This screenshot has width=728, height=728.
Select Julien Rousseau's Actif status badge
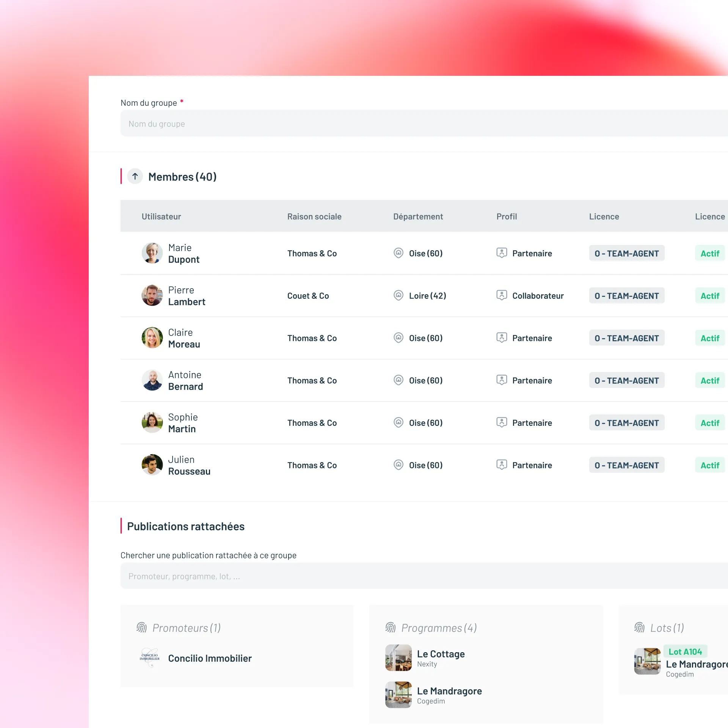pyautogui.click(x=710, y=465)
